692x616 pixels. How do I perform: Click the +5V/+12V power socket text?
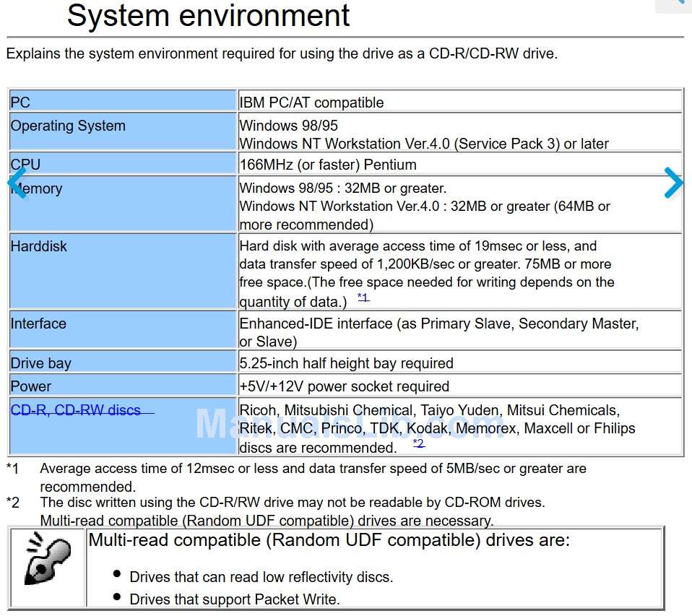point(345,386)
